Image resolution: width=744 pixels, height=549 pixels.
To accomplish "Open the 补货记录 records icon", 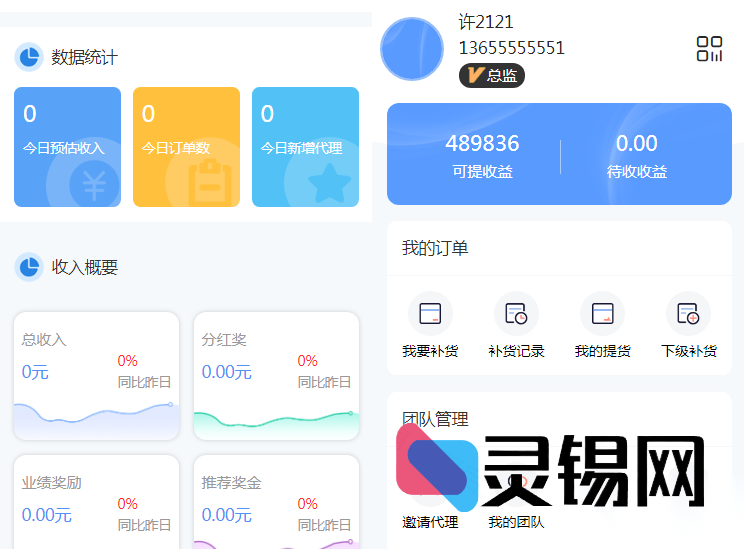I will (516, 314).
